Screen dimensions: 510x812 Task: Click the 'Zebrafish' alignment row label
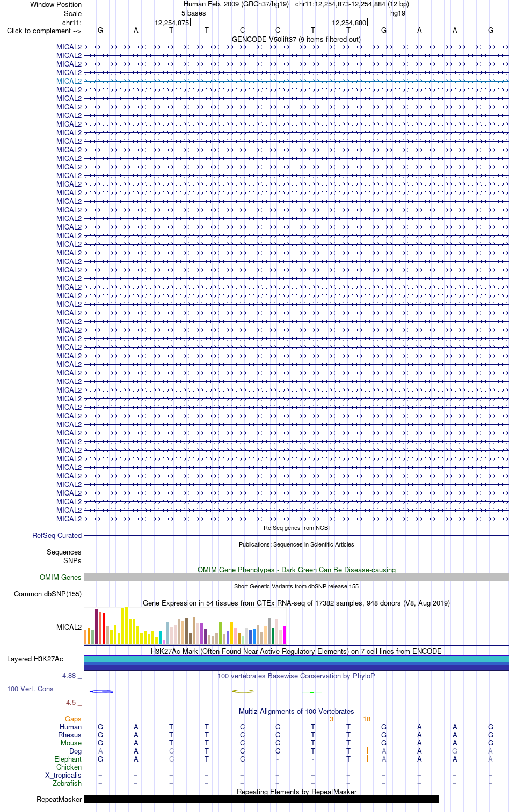pyautogui.click(x=67, y=783)
